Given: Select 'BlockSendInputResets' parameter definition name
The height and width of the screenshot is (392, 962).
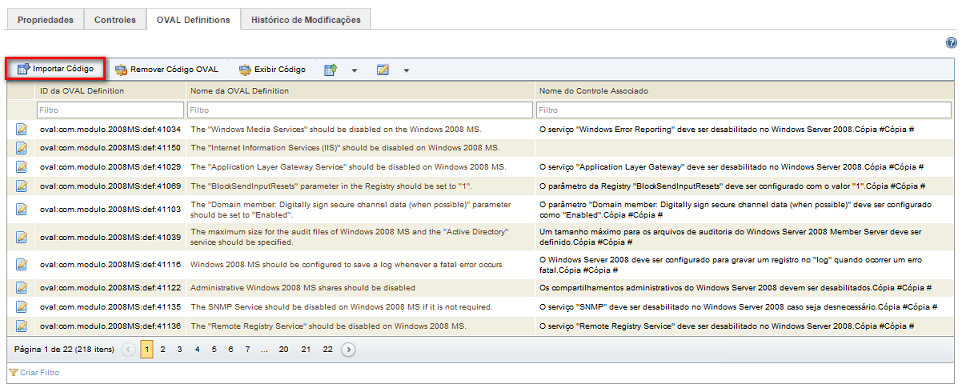Looking at the screenshot, I should pos(331,185).
